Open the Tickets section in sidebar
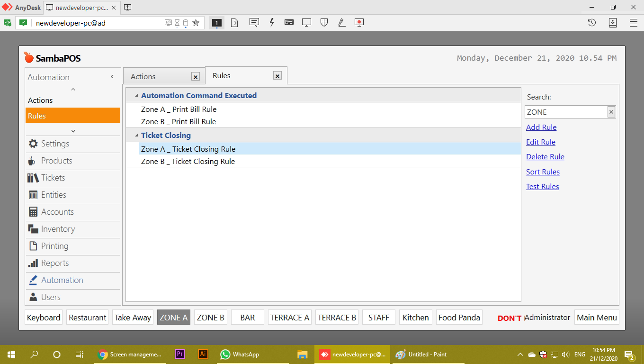This screenshot has height=364, width=644. [73, 178]
